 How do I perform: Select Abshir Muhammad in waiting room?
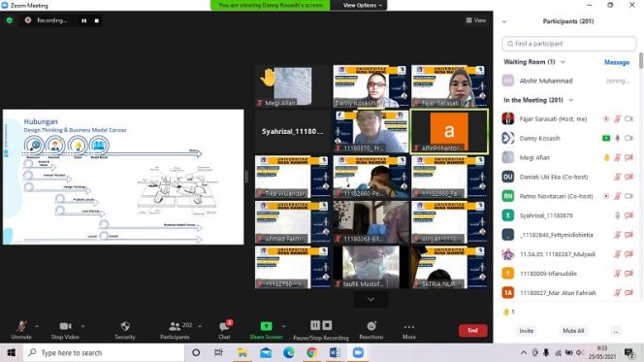569,81
